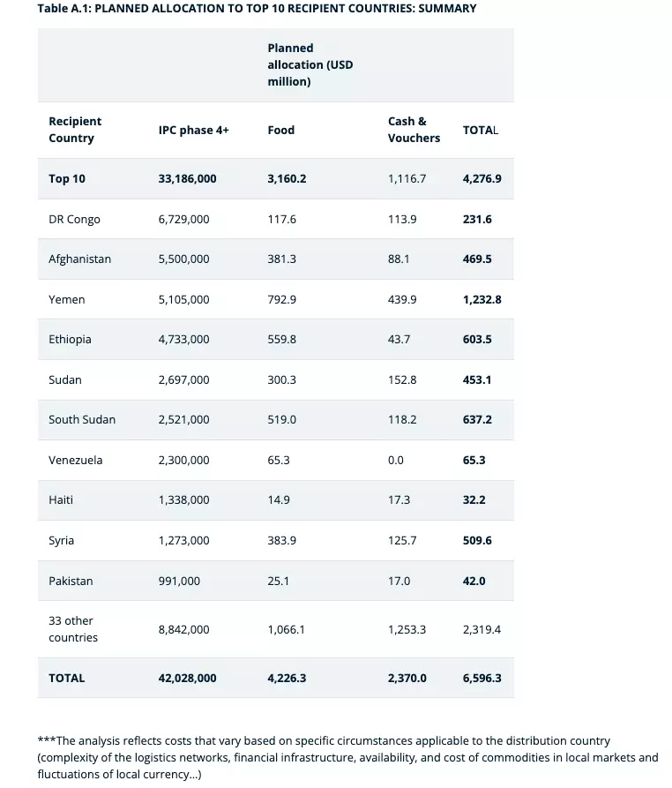Click the Table A.1 title heading
The width and height of the screenshot is (672, 788).
click(x=257, y=9)
